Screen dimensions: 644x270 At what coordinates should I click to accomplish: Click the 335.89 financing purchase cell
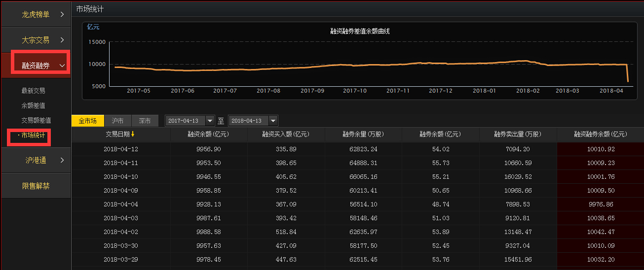tap(286, 149)
